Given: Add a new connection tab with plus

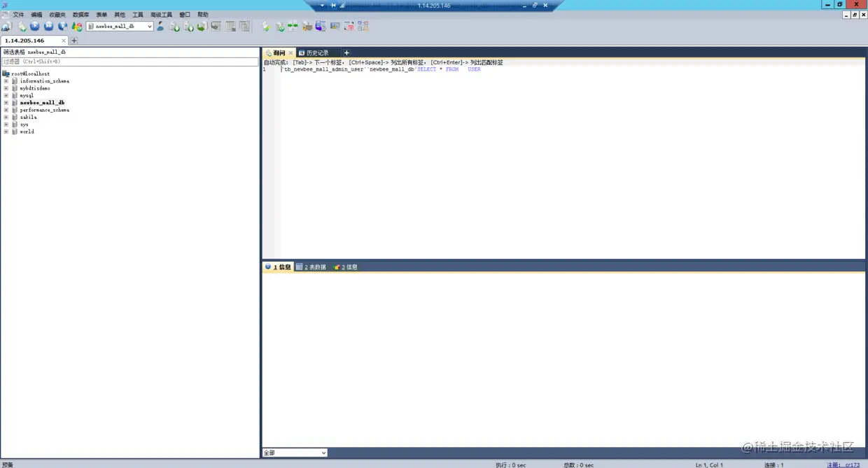Looking at the screenshot, I should tap(74, 41).
